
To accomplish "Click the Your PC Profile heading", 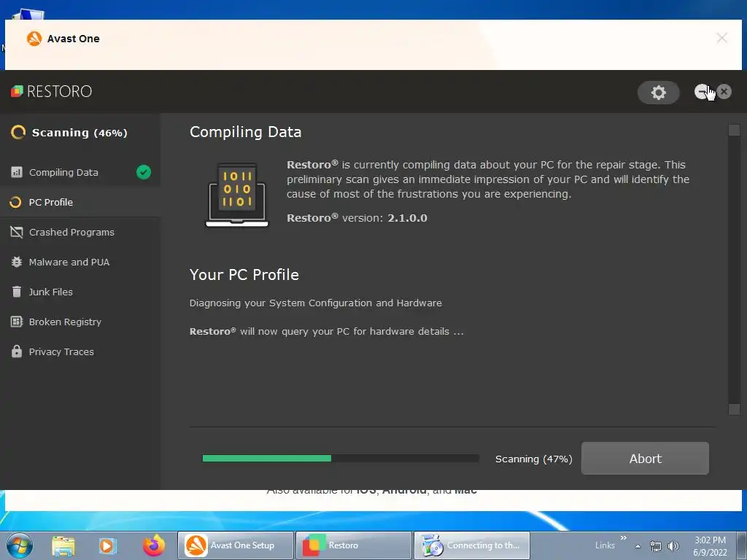I will pos(244,275).
